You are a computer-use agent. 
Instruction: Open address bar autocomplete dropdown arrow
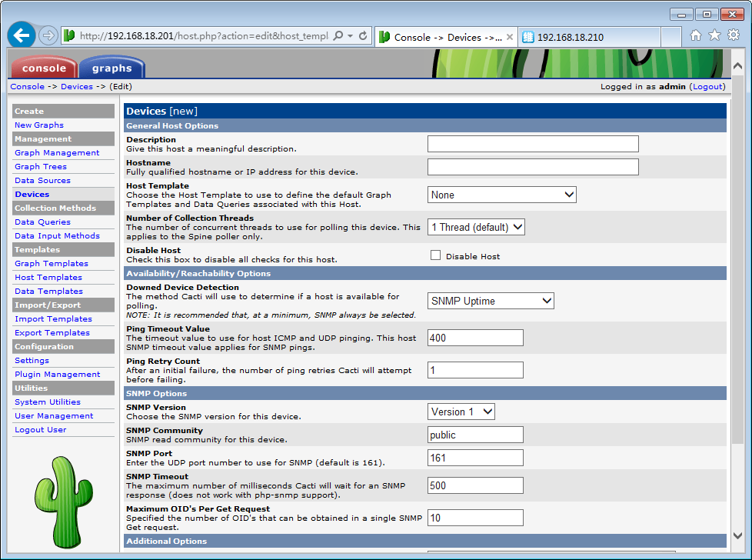[350, 35]
